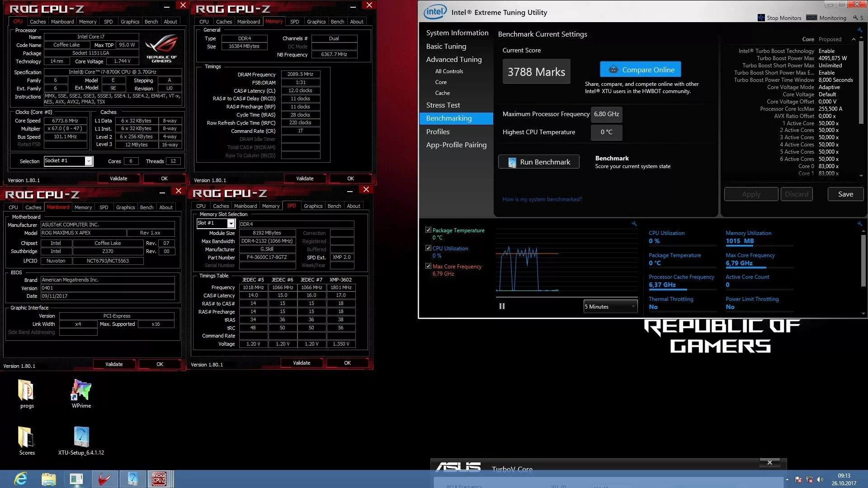Click the F4-3600C17-8GTZ part number field
Image resolution: width=868 pixels, height=488 pixels.
point(267,257)
